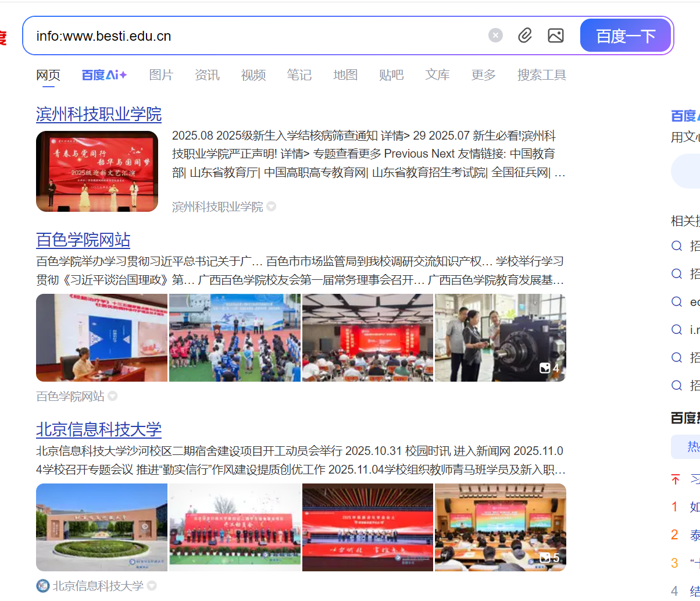Open the 视频 tab

click(x=253, y=74)
